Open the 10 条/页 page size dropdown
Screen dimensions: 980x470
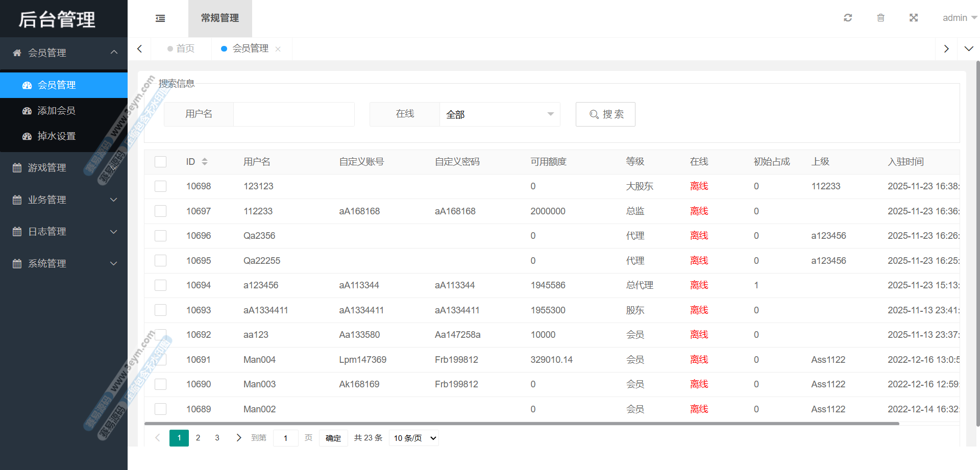(414, 438)
